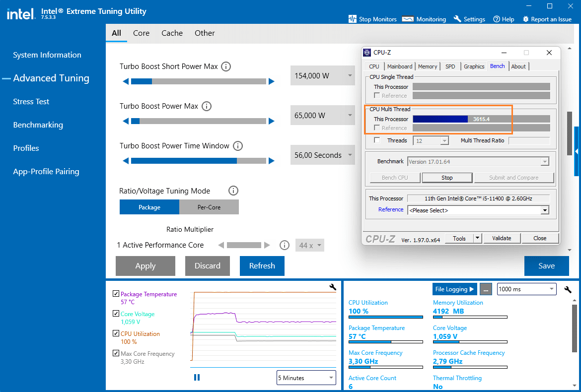The image size is (581, 392).
Task: Toggle Threads checkbox in CPU-Z
Action: pos(377,140)
